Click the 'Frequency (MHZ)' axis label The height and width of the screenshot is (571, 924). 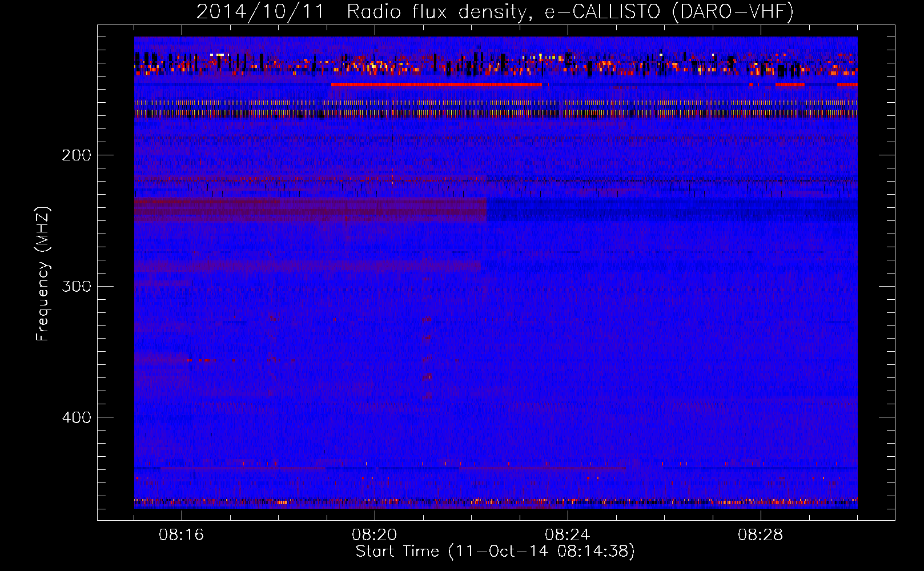pyautogui.click(x=43, y=274)
